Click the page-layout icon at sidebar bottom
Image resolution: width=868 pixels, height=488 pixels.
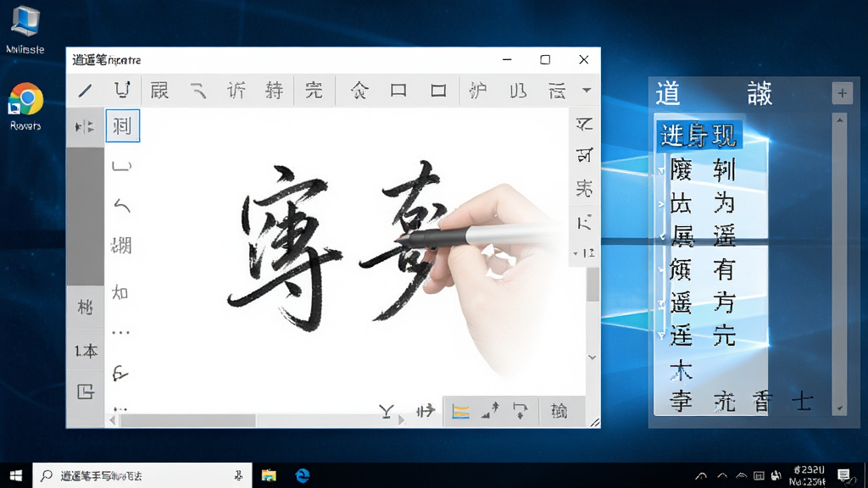(x=86, y=391)
